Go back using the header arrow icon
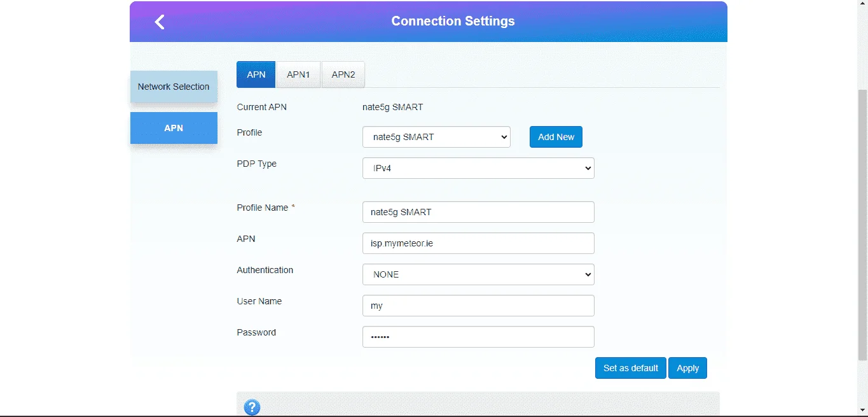The height and width of the screenshot is (417, 868). 160,22
